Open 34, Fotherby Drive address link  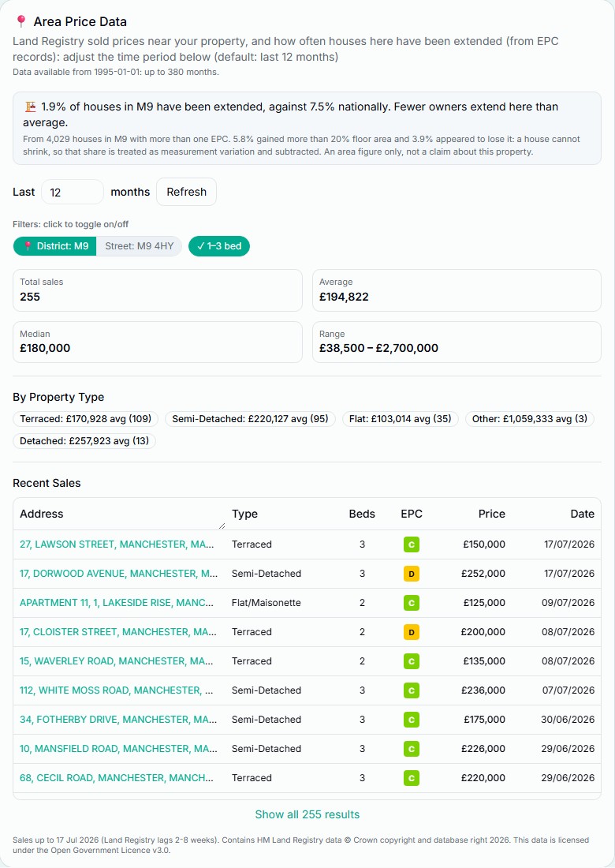[117, 720]
